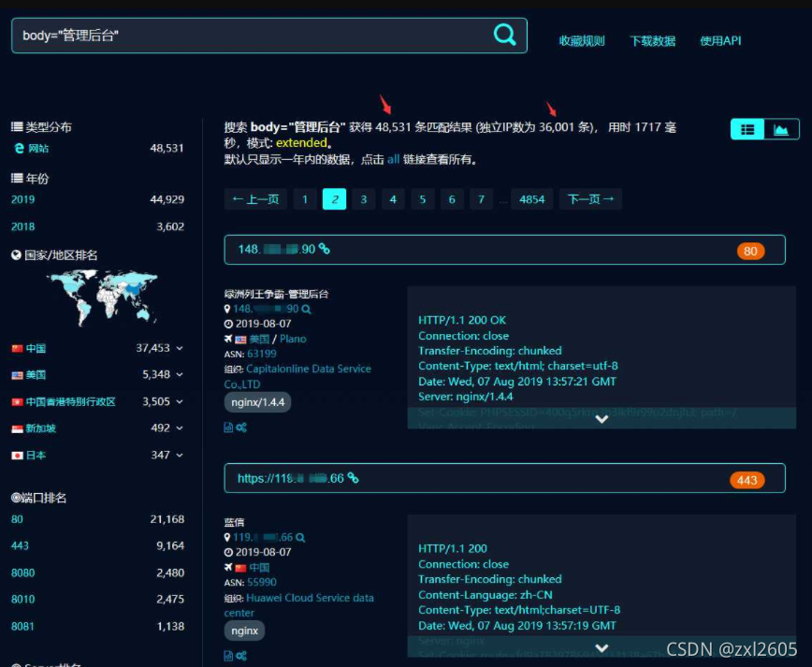Go to page 6
Screen dimensions: 812x667
[452, 199]
